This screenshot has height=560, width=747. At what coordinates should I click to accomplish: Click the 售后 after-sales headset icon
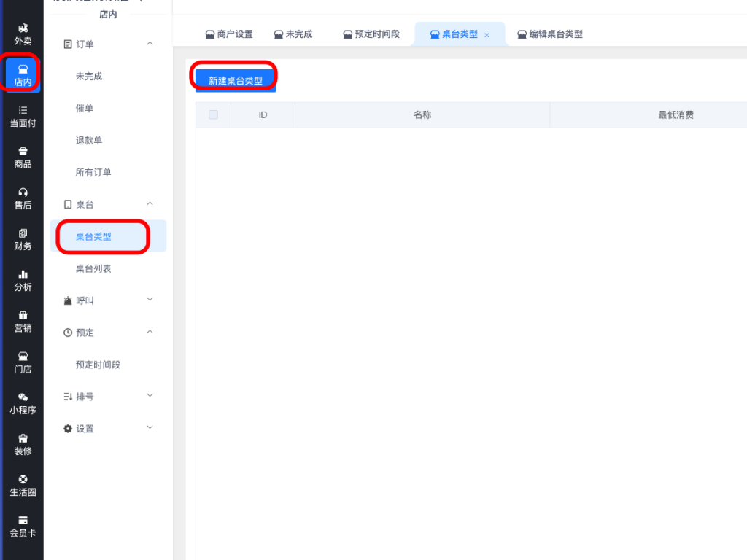point(23,198)
